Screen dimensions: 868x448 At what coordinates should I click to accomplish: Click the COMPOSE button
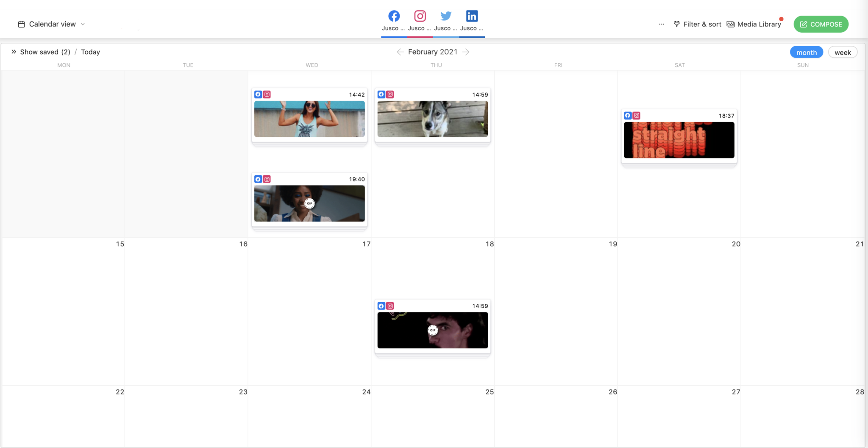[x=821, y=24]
